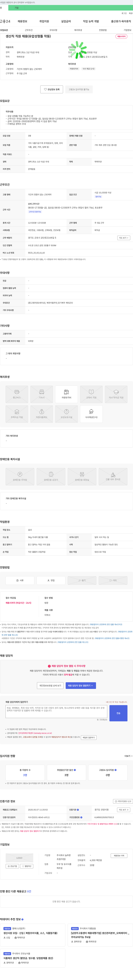Click info icon beside 인증기관
Viewport: 133px width, 980px height.
coord(78,810)
